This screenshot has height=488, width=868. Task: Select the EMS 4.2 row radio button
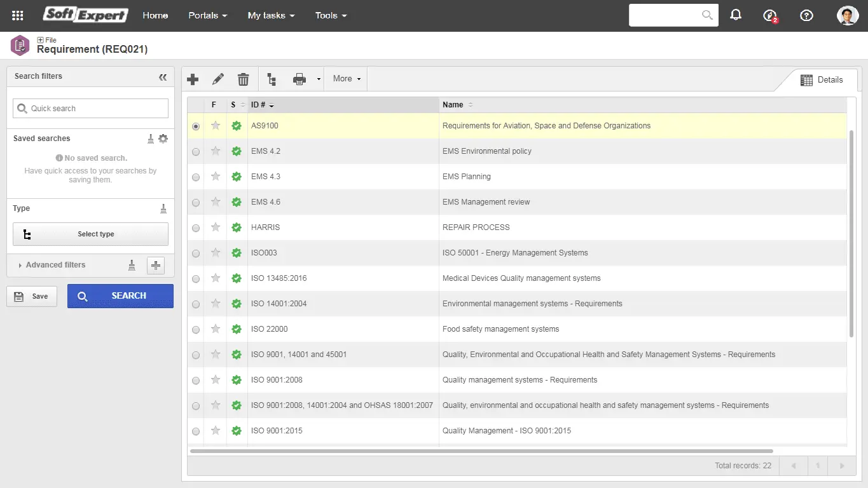196,152
